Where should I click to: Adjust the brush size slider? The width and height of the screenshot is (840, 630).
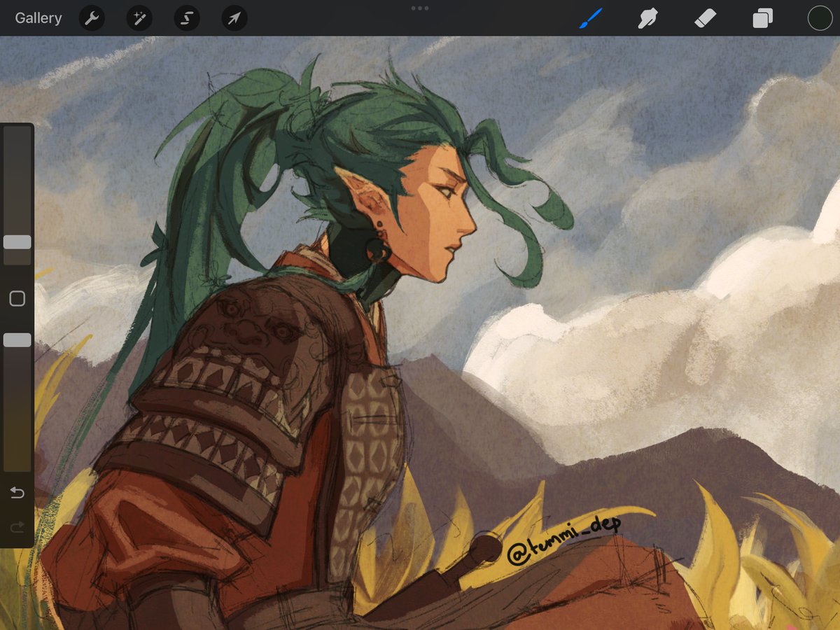pos(17,241)
